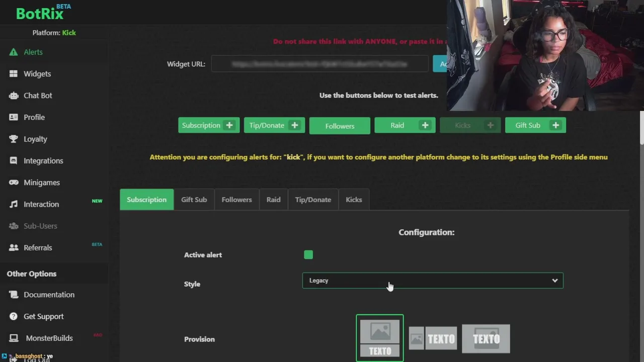
Task: Click the MonsterBuilds laptop icon
Action: coord(14,338)
